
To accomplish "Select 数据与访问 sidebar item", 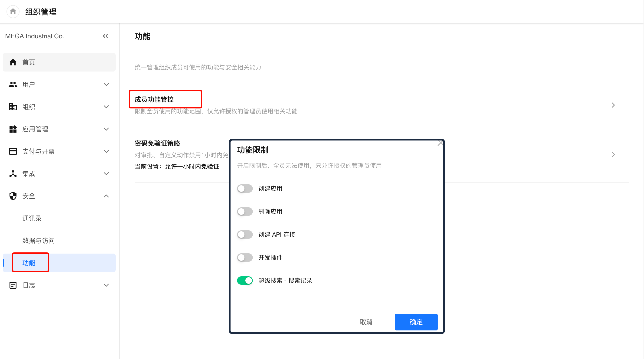I will click(x=38, y=241).
